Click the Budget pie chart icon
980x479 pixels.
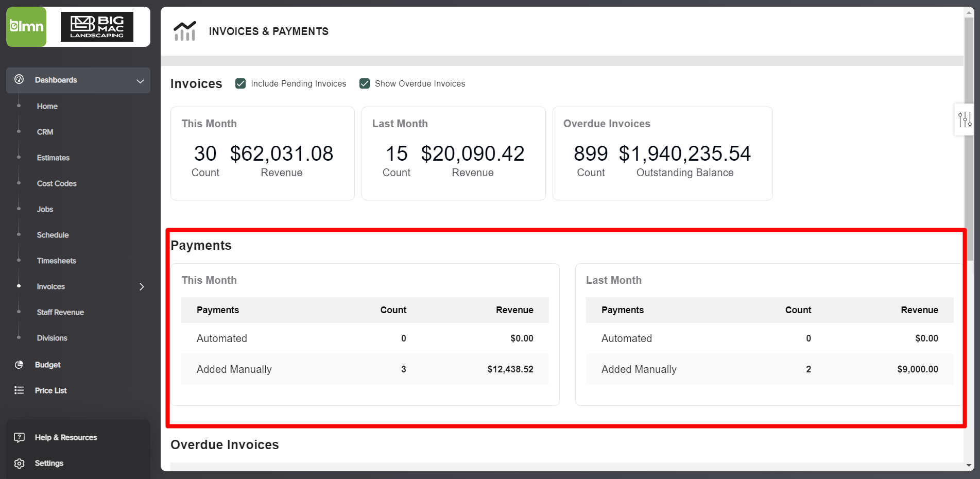(19, 365)
